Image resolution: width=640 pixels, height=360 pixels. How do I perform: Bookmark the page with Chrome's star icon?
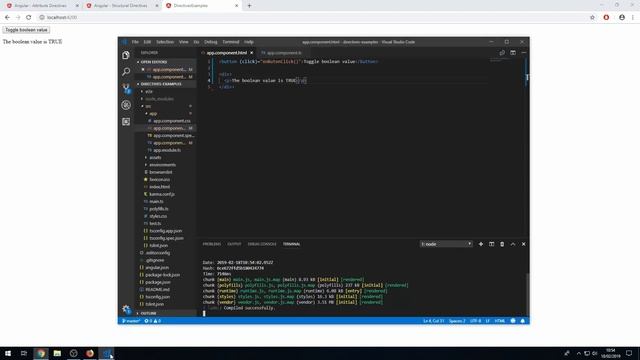592,17
